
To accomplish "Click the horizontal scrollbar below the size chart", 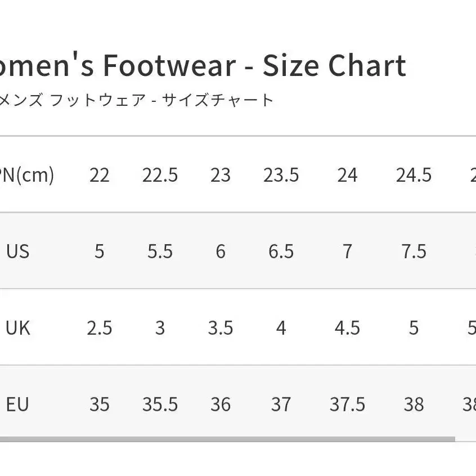I will tap(225, 439).
